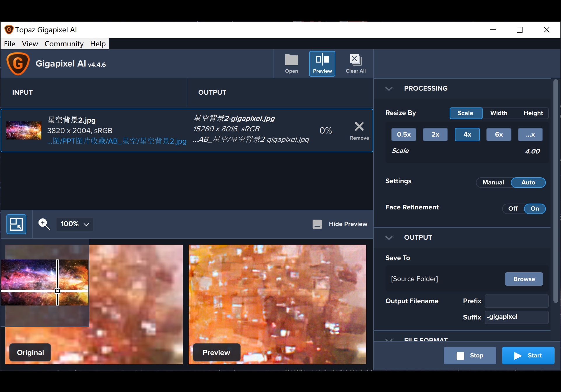Click the Preview label on output image
Viewport: 561px width, 392px height.
[x=216, y=353]
